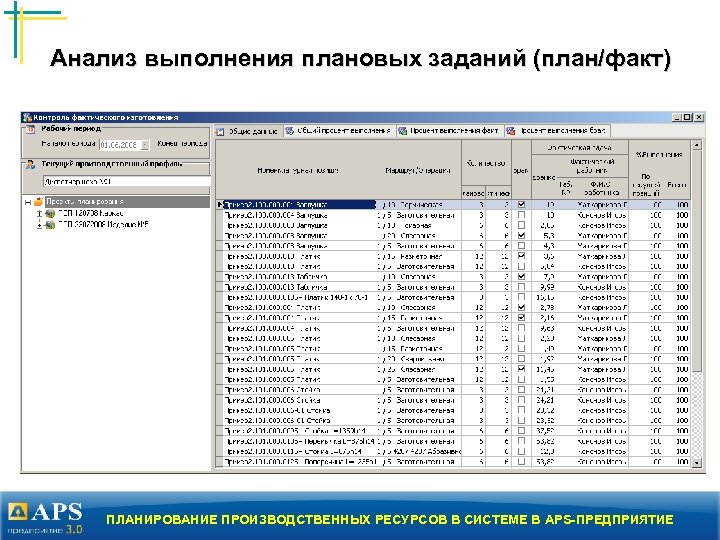
Task: Open the last percent completion tab
Action: click(x=557, y=131)
